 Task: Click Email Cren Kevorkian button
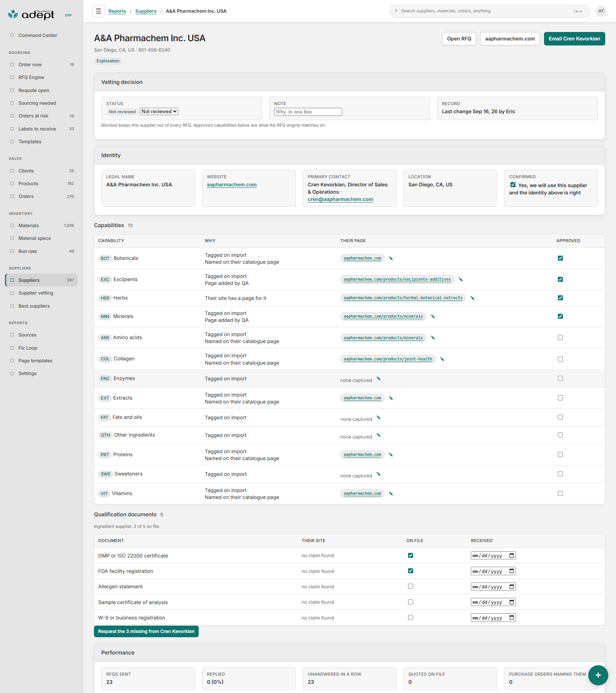[574, 39]
